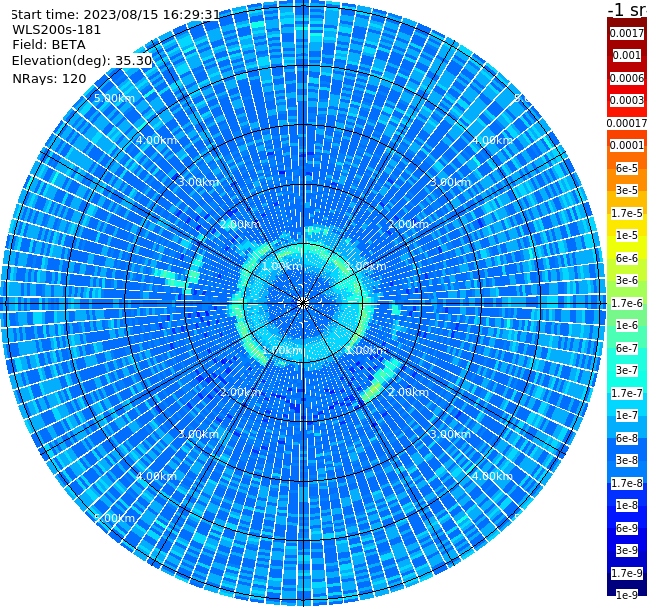This screenshot has width=647, height=607.
Task: Click the 0.001 colorbar label
Action: pyautogui.click(x=627, y=55)
